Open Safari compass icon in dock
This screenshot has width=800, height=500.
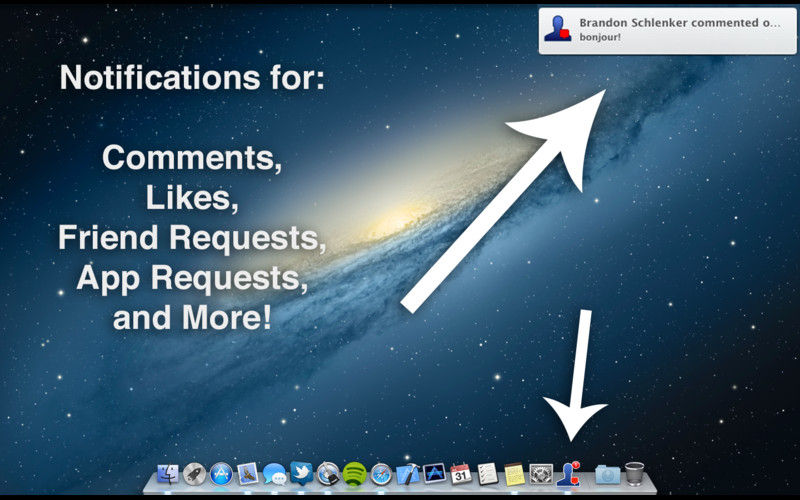[381, 474]
